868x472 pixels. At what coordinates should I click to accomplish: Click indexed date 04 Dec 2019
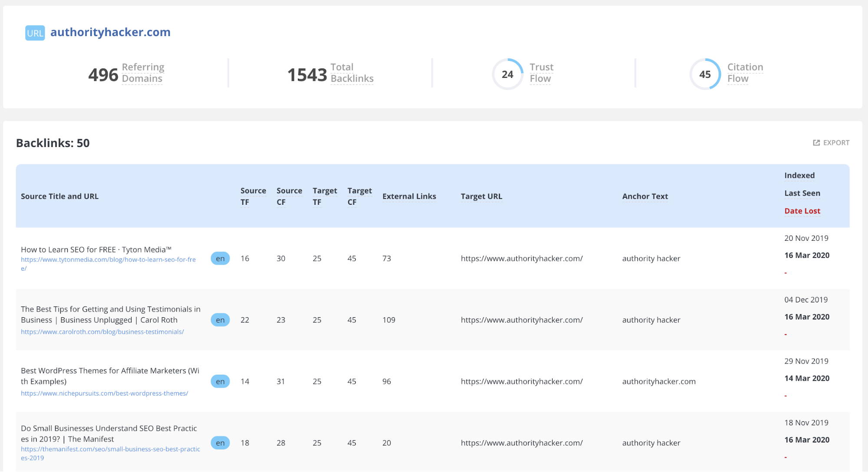(806, 300)
